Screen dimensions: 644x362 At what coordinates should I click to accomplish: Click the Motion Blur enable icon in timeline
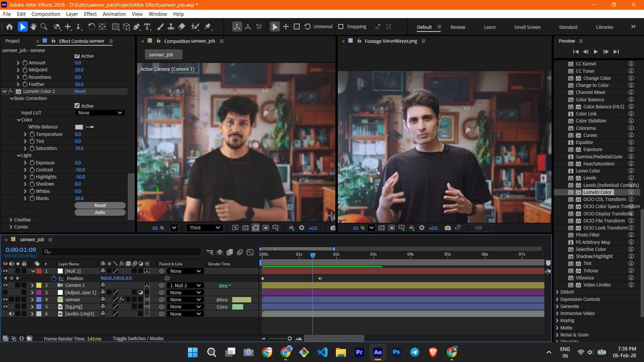pyautogui.click(x=240, y=252)
